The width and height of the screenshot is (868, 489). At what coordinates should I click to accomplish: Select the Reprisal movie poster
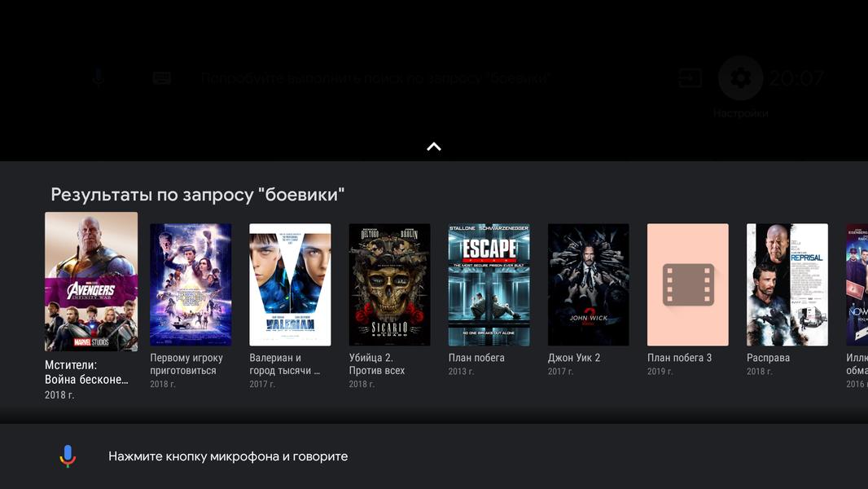click(x=787, y=284)
